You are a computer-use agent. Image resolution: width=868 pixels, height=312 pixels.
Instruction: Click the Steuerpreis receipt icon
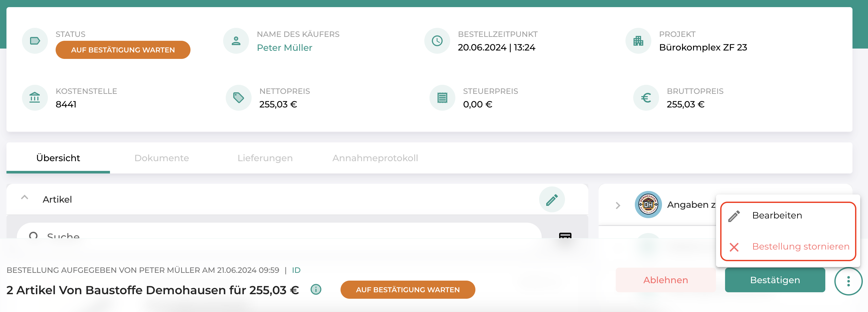click(x=442, y=98)
